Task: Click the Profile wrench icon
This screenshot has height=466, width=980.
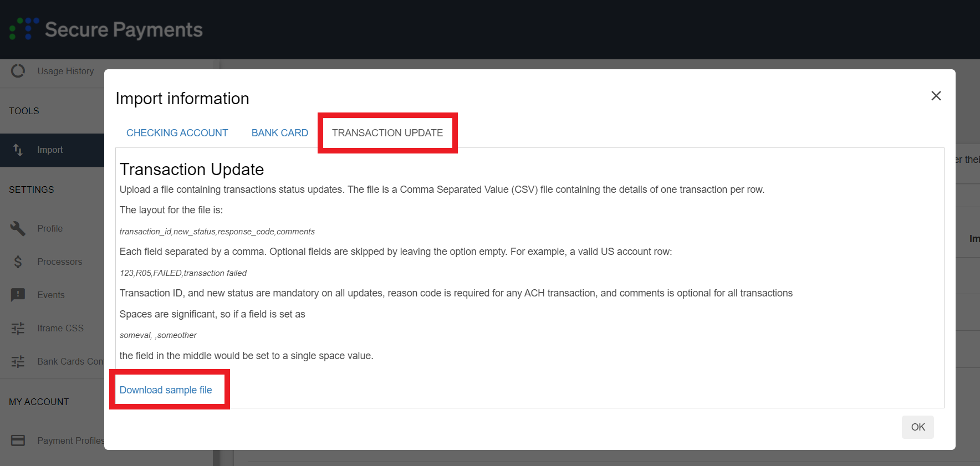Action: click(18, 228)
